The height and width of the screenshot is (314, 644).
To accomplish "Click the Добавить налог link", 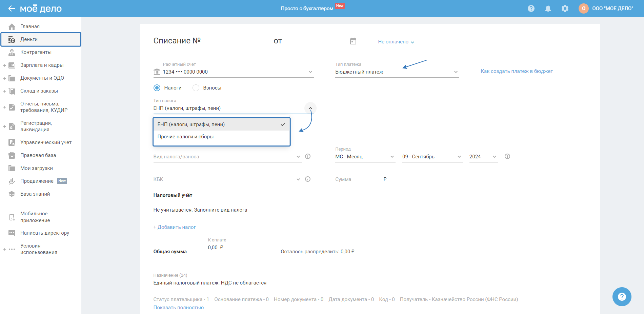I will click(175, 227).
